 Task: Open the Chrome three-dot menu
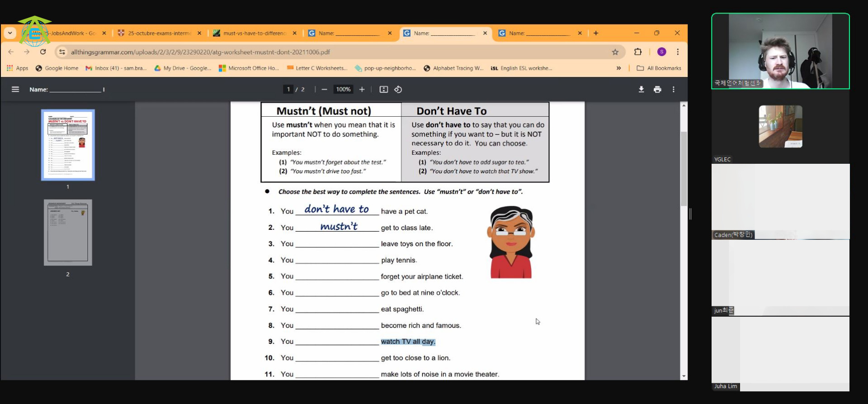[678, 52]
